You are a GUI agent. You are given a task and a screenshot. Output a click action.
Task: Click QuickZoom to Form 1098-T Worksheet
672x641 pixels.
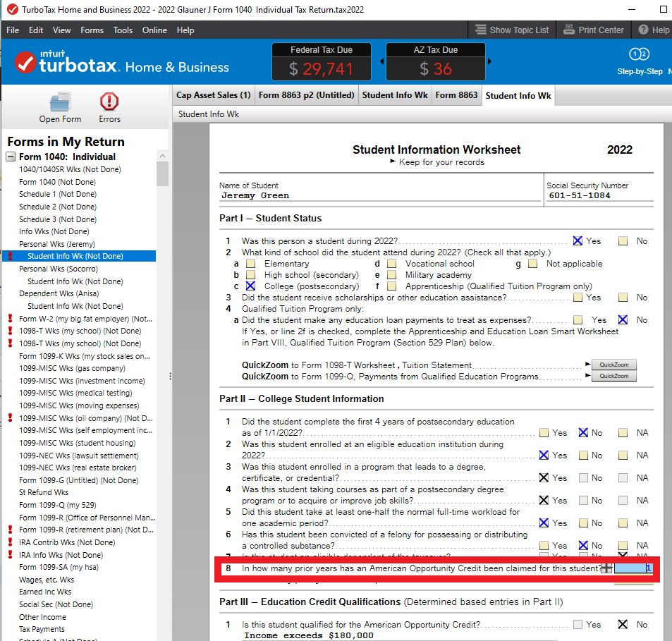pyautogui.click(x=613, y=365)
